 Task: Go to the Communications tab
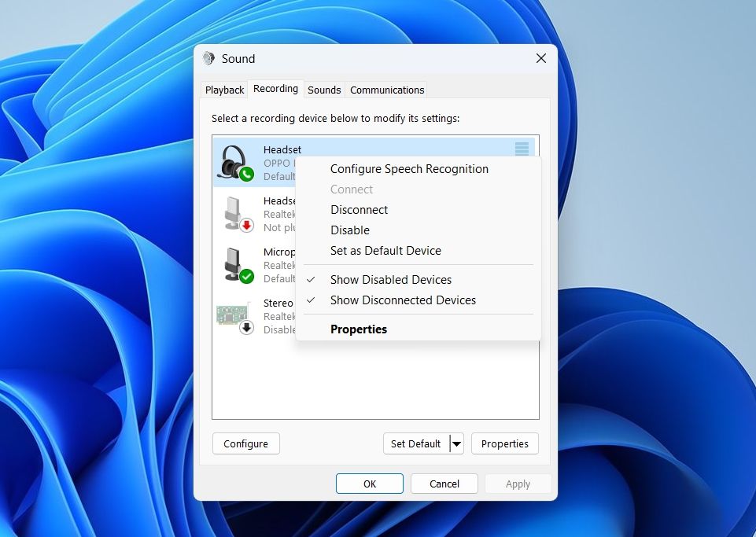pos(387,90)
